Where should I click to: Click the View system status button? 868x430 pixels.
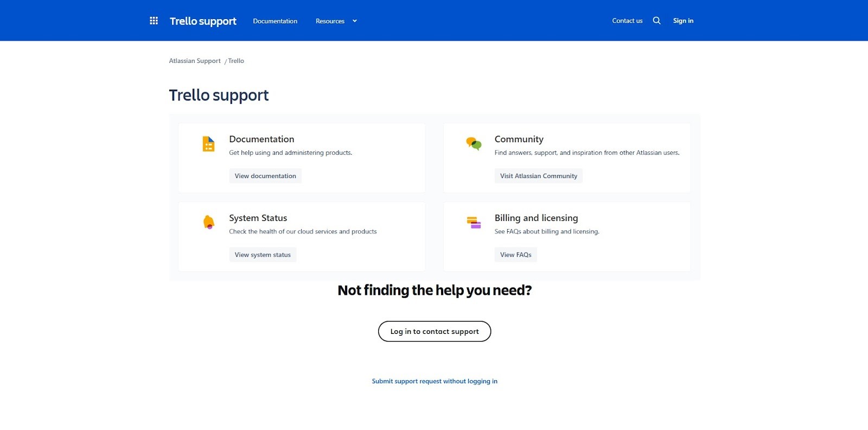tap(263, 255)
